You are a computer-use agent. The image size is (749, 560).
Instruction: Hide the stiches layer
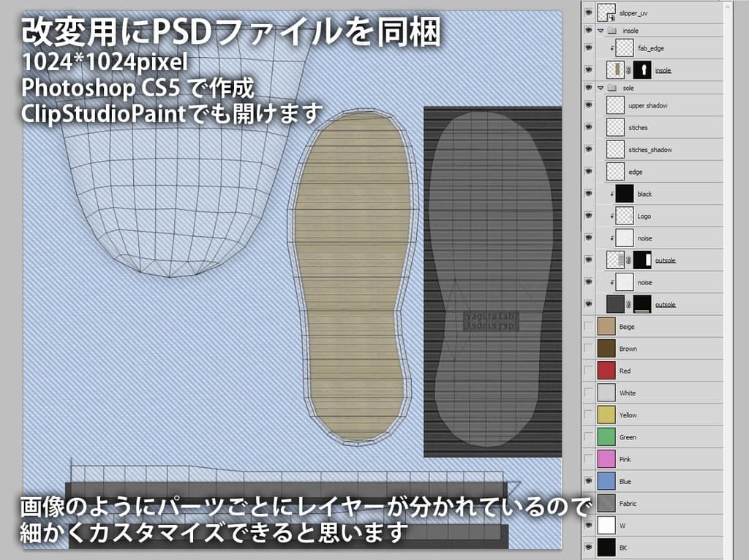[x=588, y=127]
